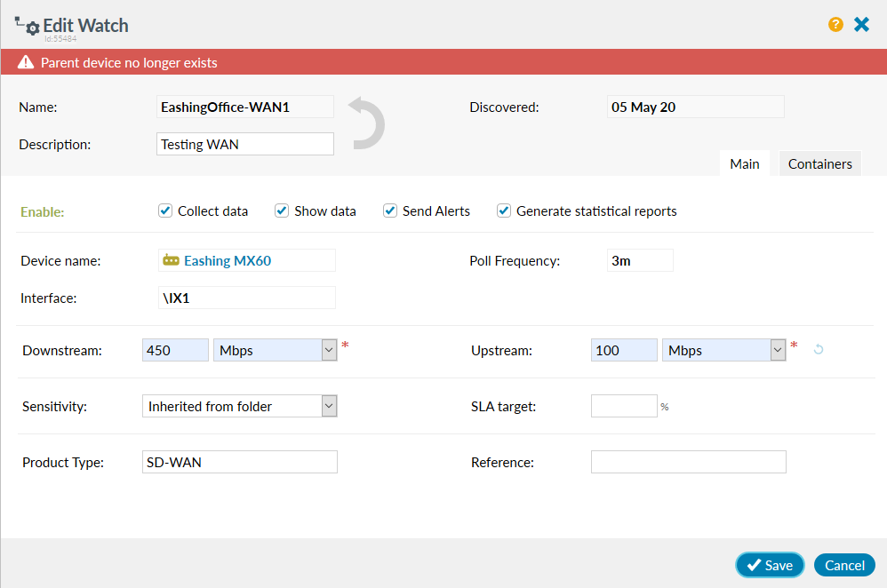Click the blue X to close the dialog

[x=861, y=24]
